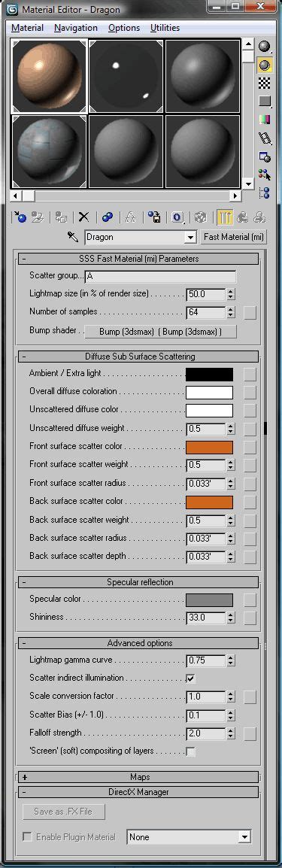Click the Make Preview filmstrip icon
The width and height of the screenshot is (282, 868).
265,138
